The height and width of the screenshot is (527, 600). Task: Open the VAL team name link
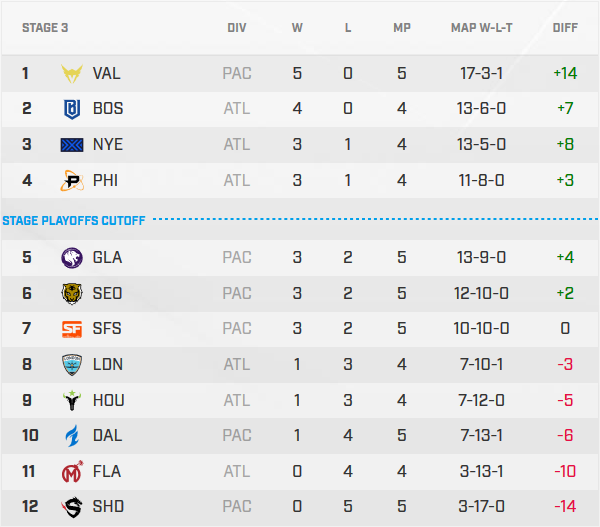click(107, 73)
